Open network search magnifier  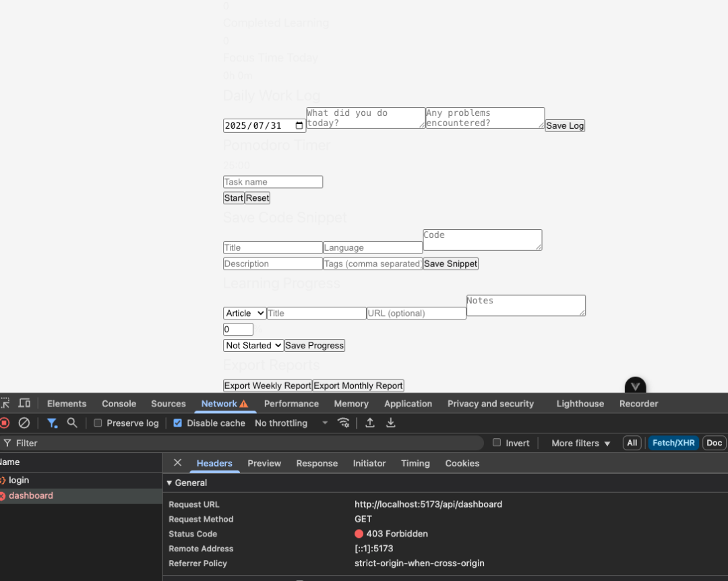tap(72, 423)
